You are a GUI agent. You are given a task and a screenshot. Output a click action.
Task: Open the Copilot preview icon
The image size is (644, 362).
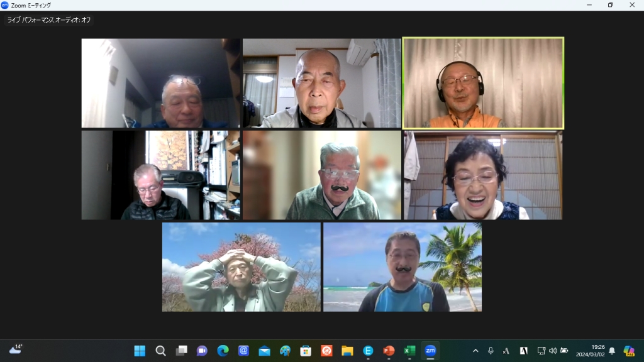[629, 351]
